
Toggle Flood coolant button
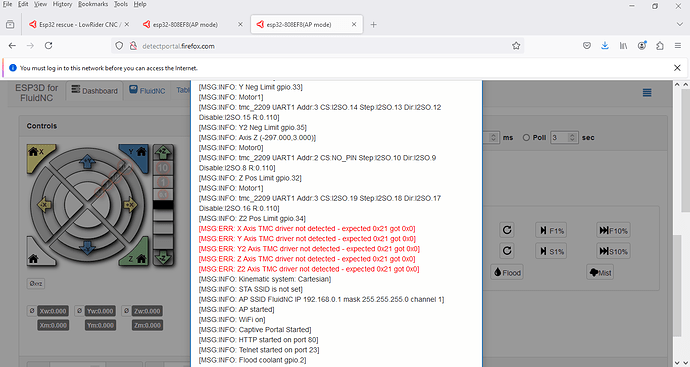pyautogui.click(x=507, y=272)
